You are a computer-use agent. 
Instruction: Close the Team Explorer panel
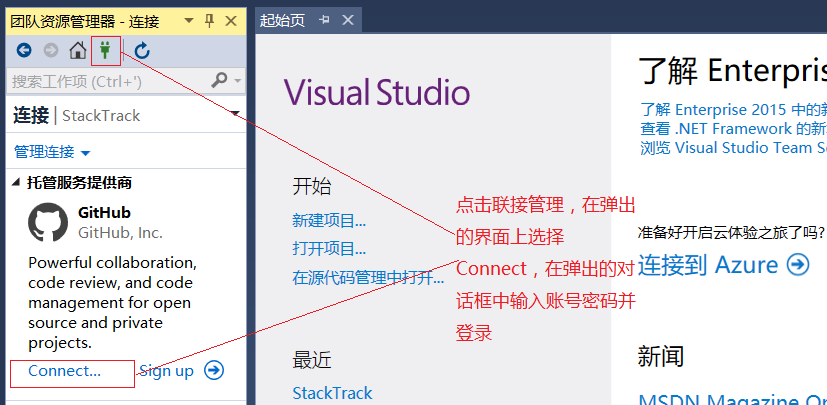pos(231,21)
